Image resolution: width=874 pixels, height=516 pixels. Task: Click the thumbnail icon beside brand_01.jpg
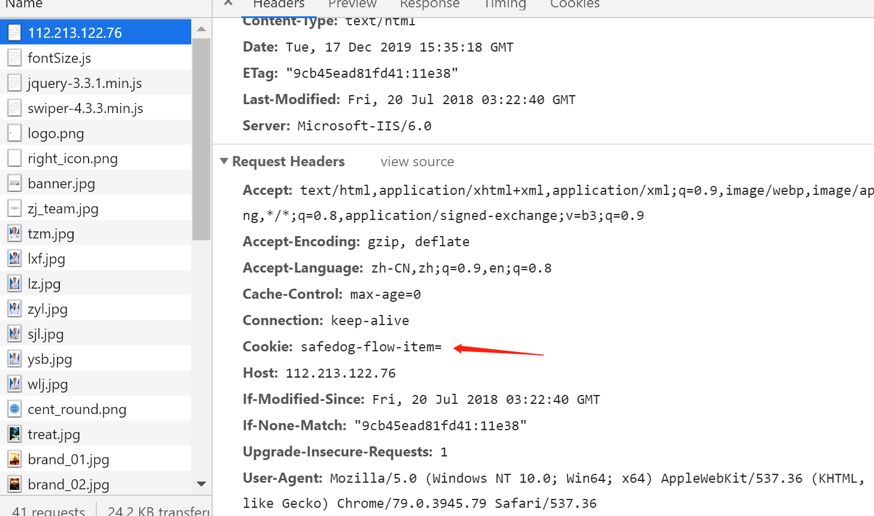point(14,459)
